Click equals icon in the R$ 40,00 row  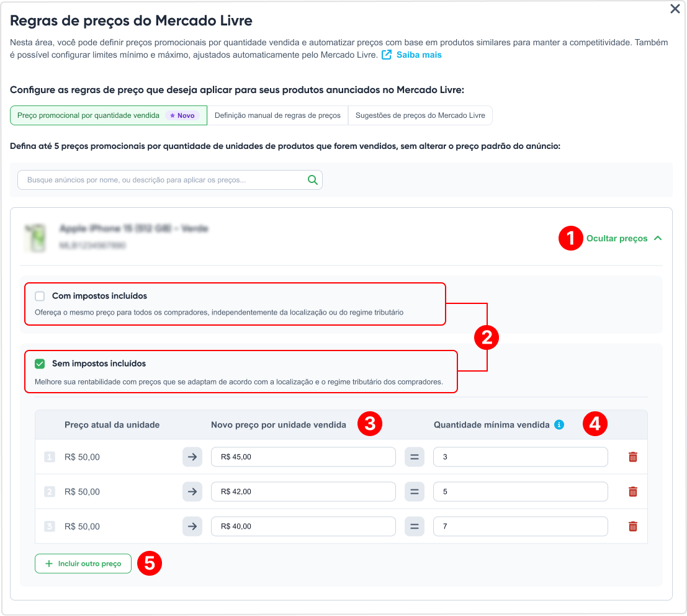(414, 526)
